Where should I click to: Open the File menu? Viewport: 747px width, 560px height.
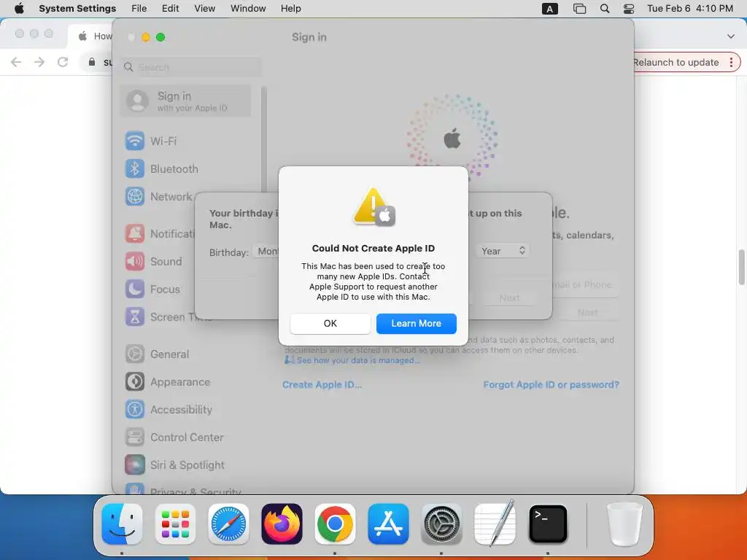tap(139, 9)
